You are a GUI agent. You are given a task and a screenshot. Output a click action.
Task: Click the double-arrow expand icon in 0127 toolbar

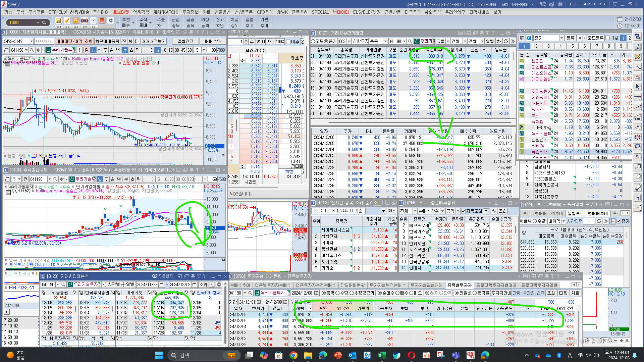[513, 41]
